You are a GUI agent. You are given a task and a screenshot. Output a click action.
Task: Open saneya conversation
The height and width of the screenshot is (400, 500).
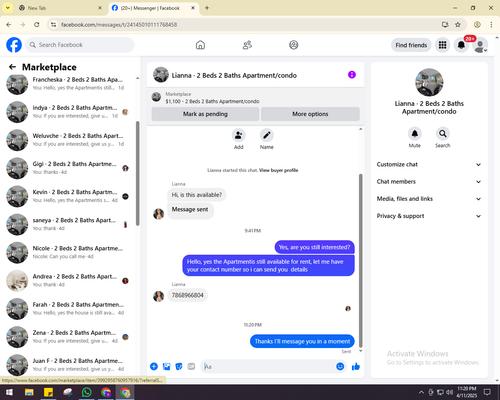[68, 224]
